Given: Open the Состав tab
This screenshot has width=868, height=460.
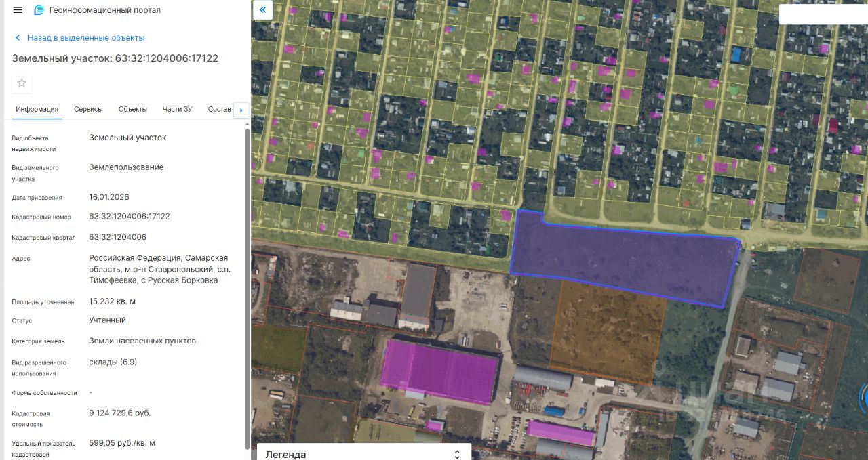Looking at the screenshot, I should 219,109.
